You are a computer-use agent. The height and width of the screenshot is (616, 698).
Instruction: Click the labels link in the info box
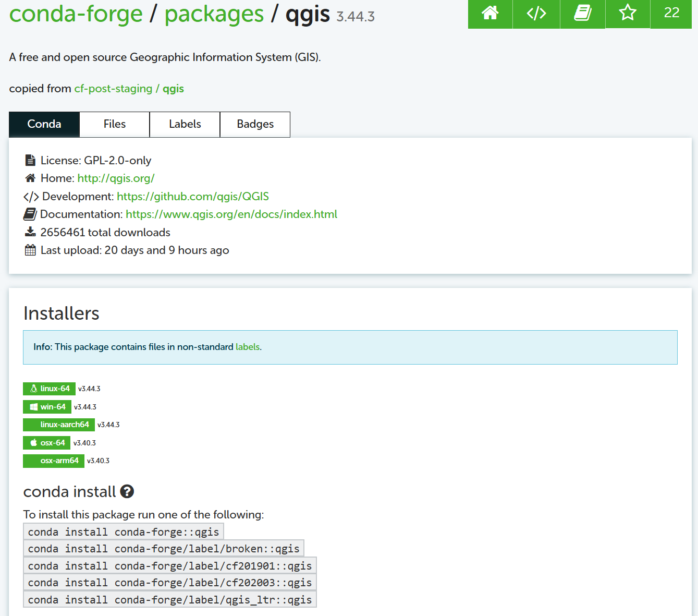click(248, 347)
